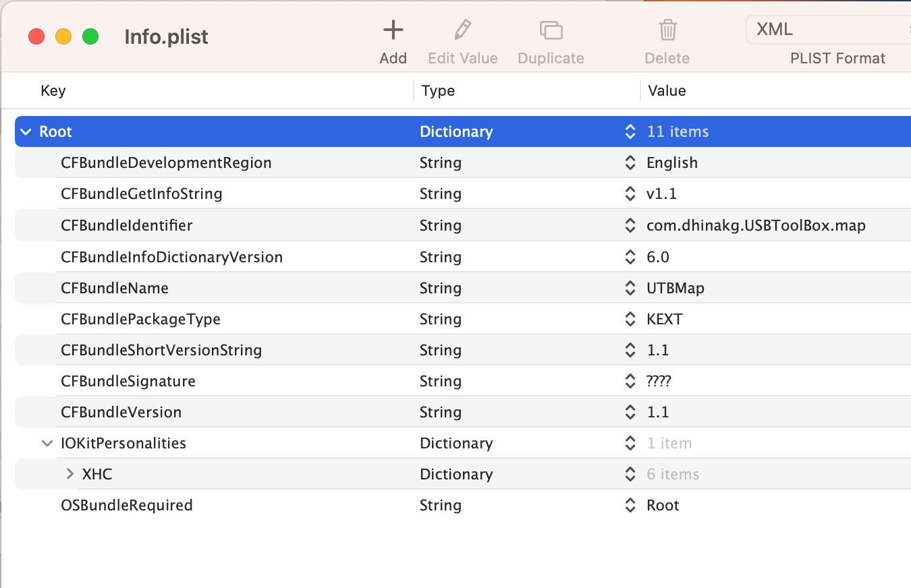Click the Duplicate icon in toolbar

[x=551, y=30]
